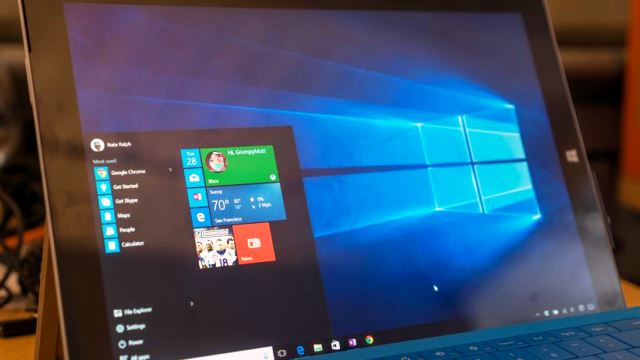Open the Store icon on taskbar

pyautogui.click(x=336, y=345)
